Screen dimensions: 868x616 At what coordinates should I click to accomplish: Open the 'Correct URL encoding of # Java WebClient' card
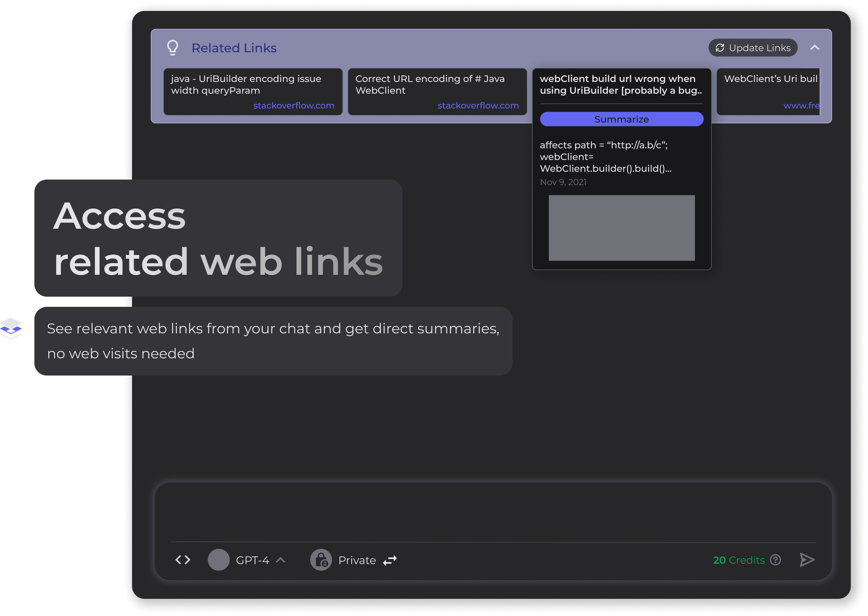[x=437, y=91]
